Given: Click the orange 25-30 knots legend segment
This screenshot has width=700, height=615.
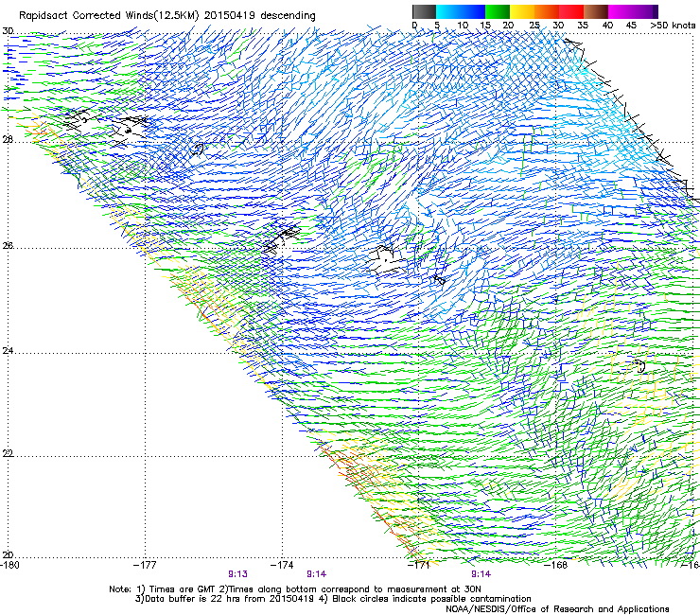Looking at the screenshot, I should 547,11.
